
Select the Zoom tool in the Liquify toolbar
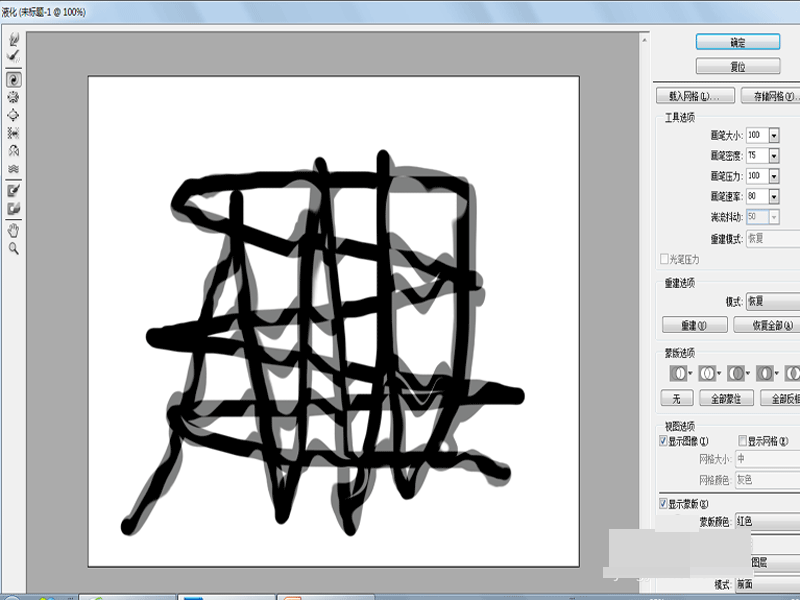[x=13, y=248]
